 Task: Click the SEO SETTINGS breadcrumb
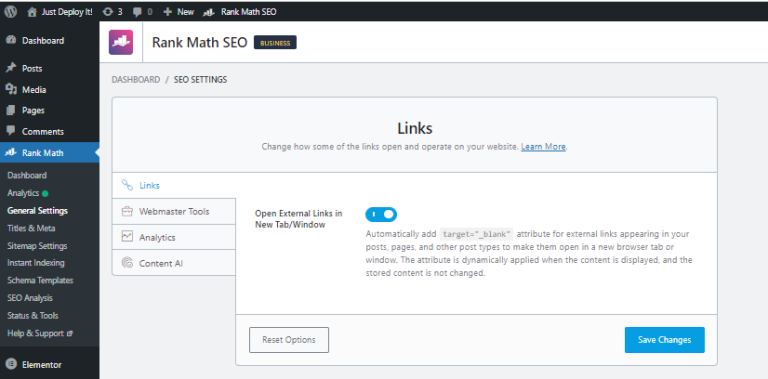point(200,80)
